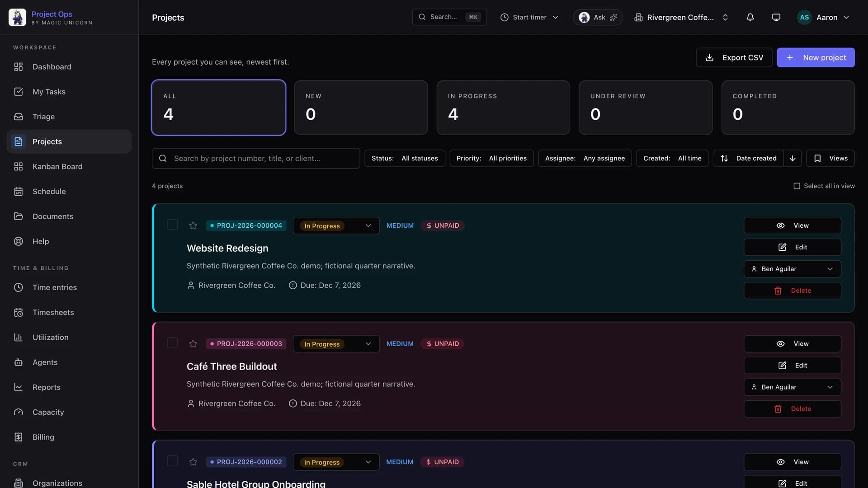The height and width of the screenshot is (488, 868).
Task: Star the Website Redesign project
Action: coord(193,225)
